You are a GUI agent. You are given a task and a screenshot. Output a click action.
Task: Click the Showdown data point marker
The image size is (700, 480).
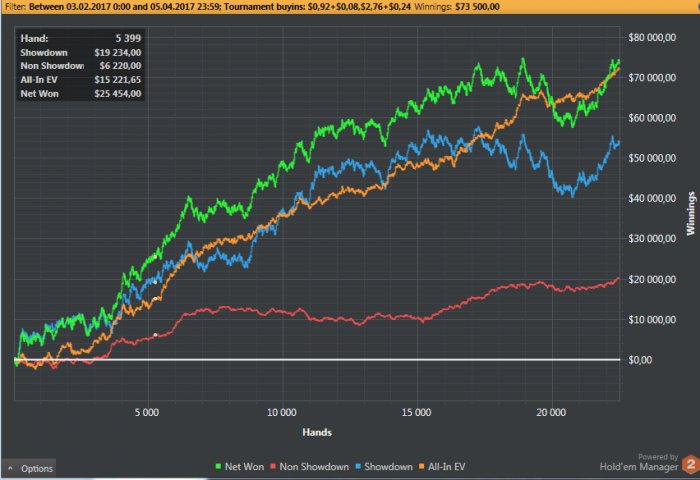[x=155, y=282]
